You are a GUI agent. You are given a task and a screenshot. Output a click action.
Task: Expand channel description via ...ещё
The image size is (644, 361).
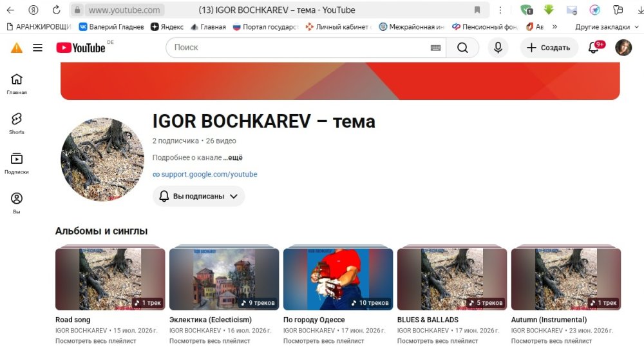233,157
